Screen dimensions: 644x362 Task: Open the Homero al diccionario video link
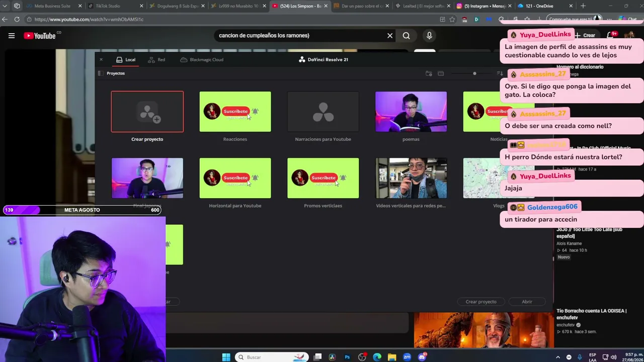click(580, 67)
